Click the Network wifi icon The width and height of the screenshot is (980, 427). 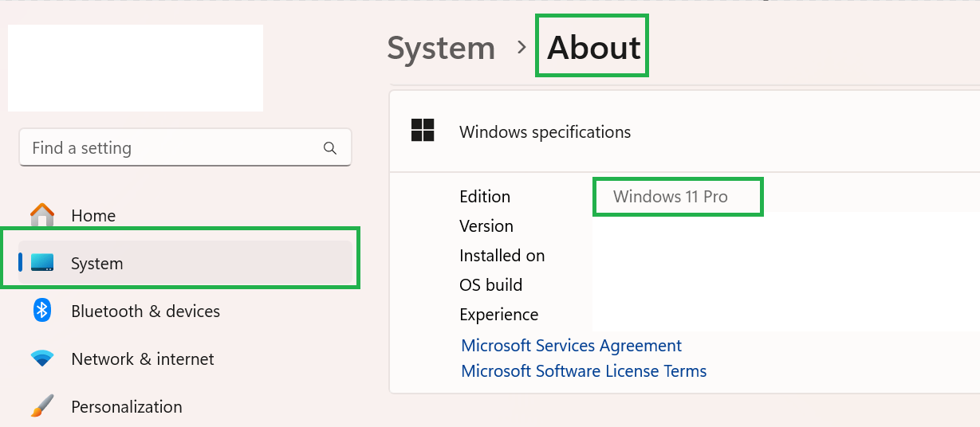click(x=42, y=358)
